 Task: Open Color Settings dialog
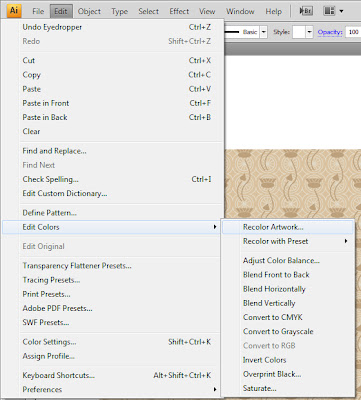tap(113, 342)
